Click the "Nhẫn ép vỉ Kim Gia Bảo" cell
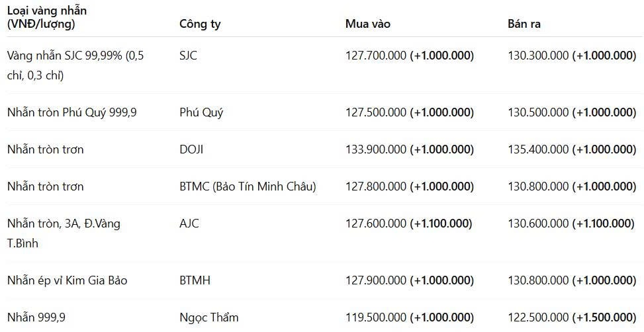The image size is (644, 332). point(68,280)
